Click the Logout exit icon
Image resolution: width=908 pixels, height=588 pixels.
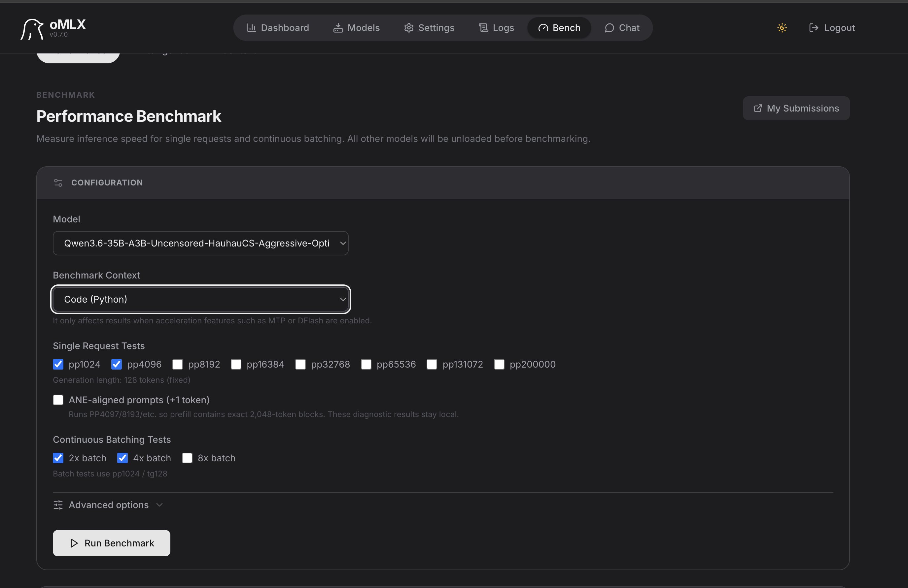[813, 28]
